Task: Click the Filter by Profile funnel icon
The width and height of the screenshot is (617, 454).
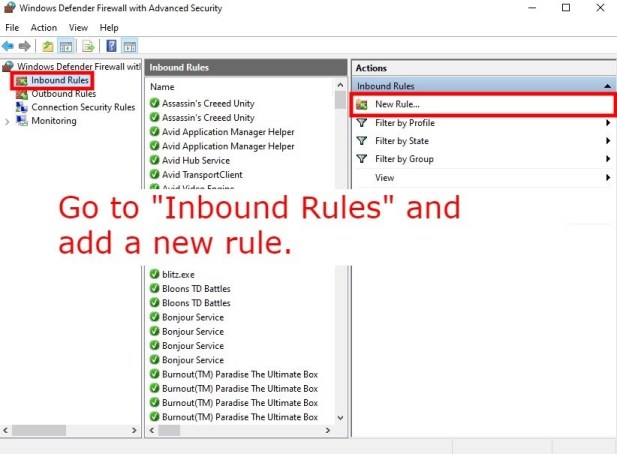Action: coord(362,123)
